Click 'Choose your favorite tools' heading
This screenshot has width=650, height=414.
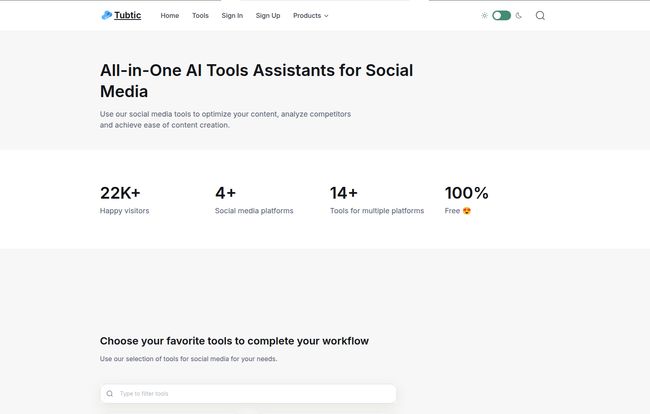click(x=234, y=341)
